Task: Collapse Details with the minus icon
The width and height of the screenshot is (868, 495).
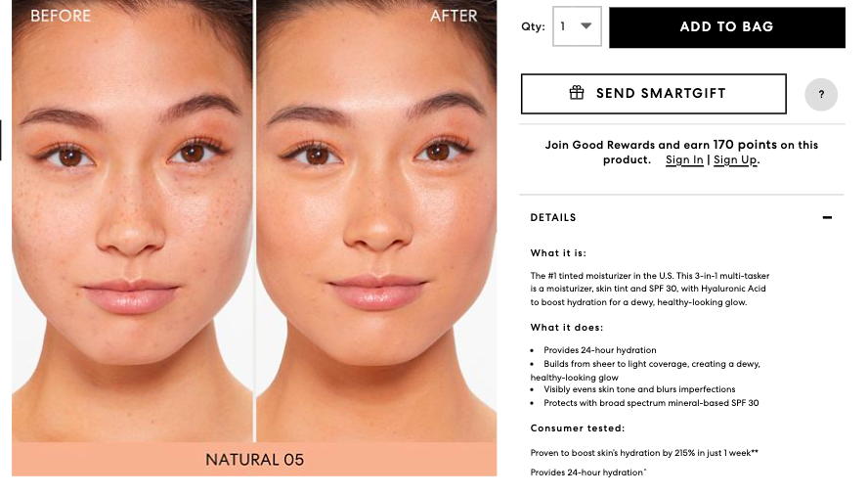Action: [827, 218]
